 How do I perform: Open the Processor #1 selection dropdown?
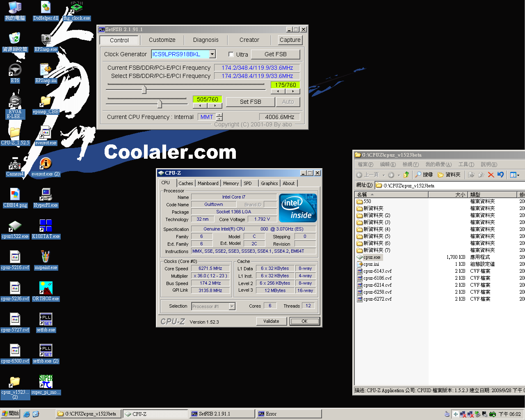click(x=232, y=306)
